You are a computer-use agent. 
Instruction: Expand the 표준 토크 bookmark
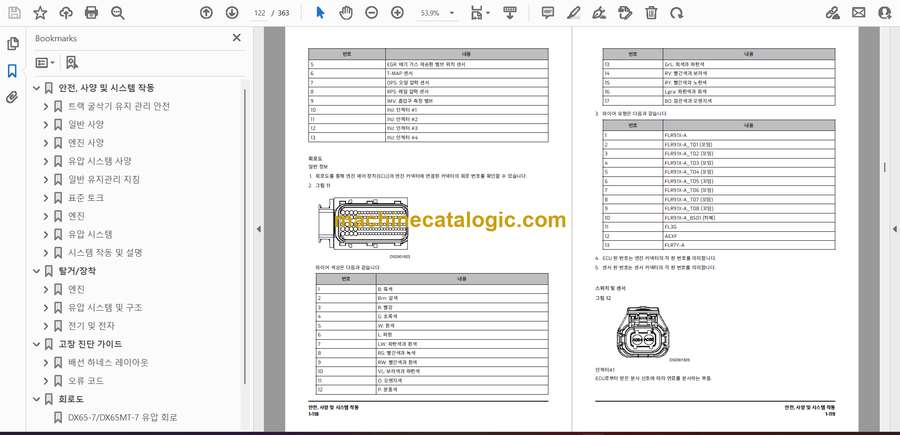pyautogui.click(x=46, y=198)
